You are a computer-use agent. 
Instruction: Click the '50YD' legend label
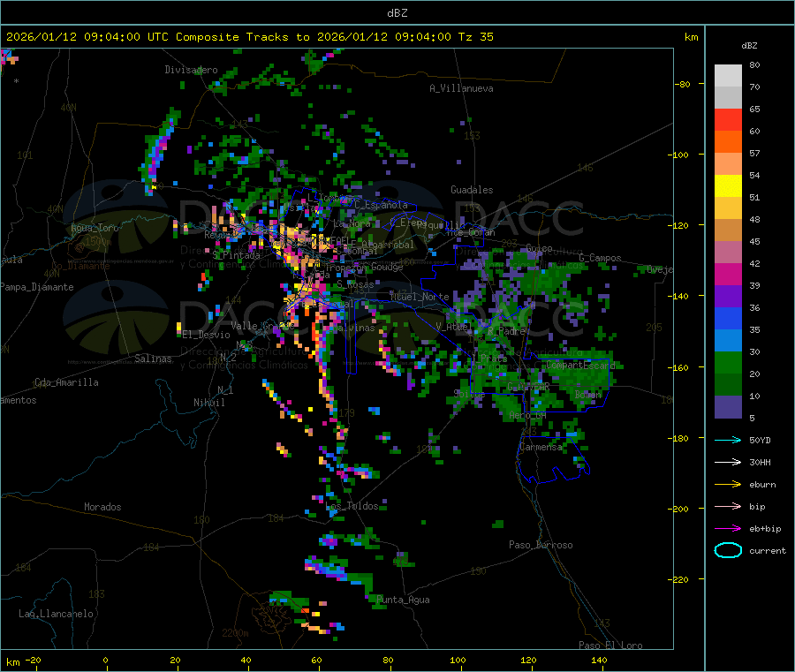click(760, 440)
